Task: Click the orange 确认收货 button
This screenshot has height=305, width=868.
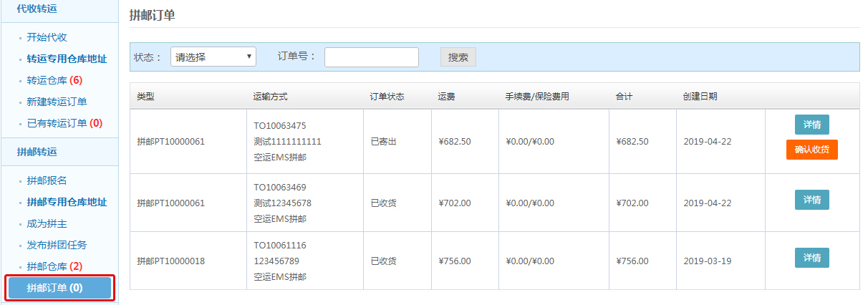Action: pyautogui.click(x=811, y=150)
